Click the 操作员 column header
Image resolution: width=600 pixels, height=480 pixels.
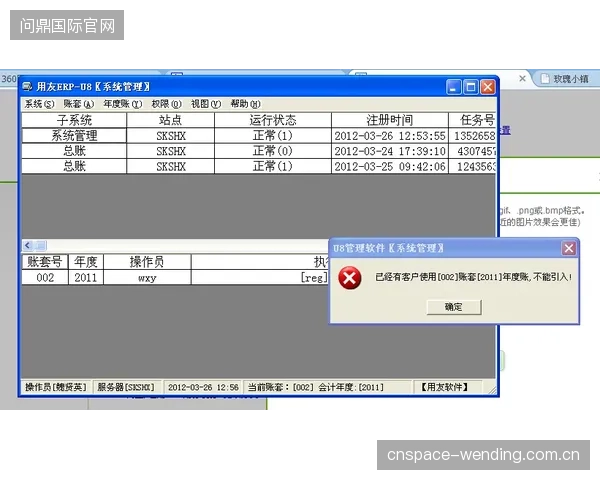point(147,262)
